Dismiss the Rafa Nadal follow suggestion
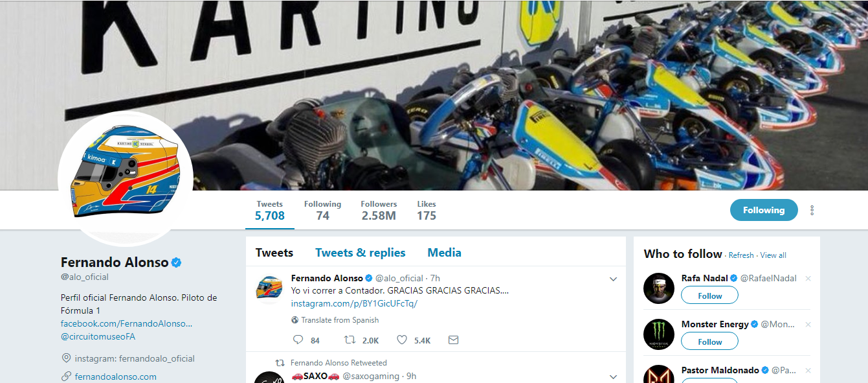 tap(807, 279)
